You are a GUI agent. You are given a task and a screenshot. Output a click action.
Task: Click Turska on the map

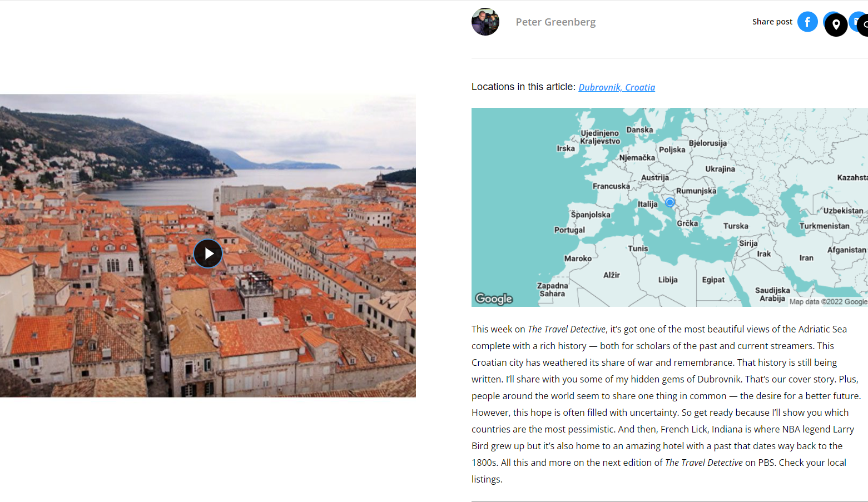[x=736, y=226]
